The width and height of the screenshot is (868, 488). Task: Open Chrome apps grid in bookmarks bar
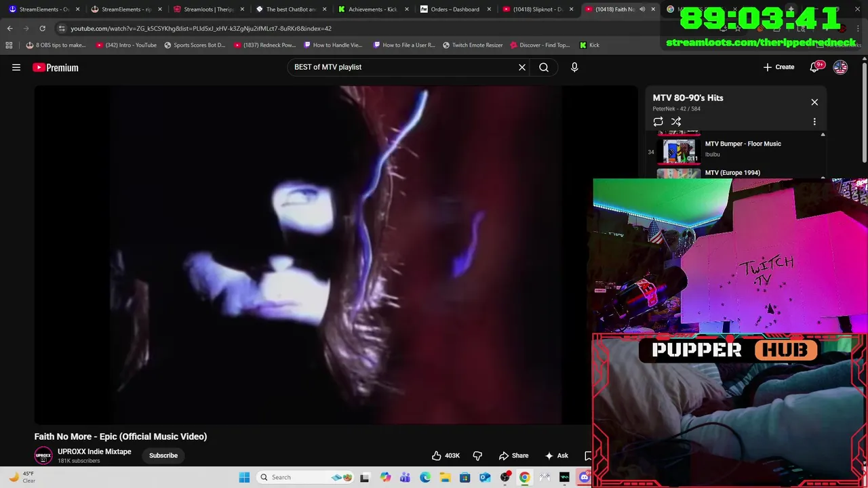(x=9, y=45)
